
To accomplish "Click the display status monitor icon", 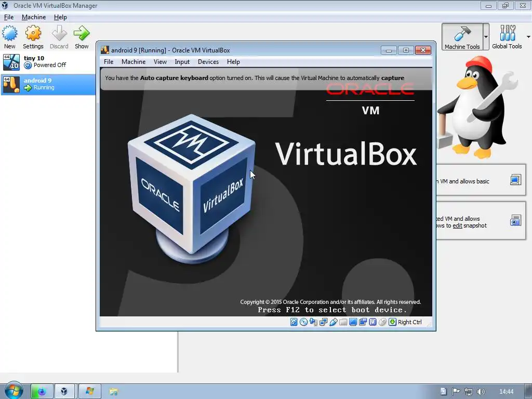I will 353,322.
